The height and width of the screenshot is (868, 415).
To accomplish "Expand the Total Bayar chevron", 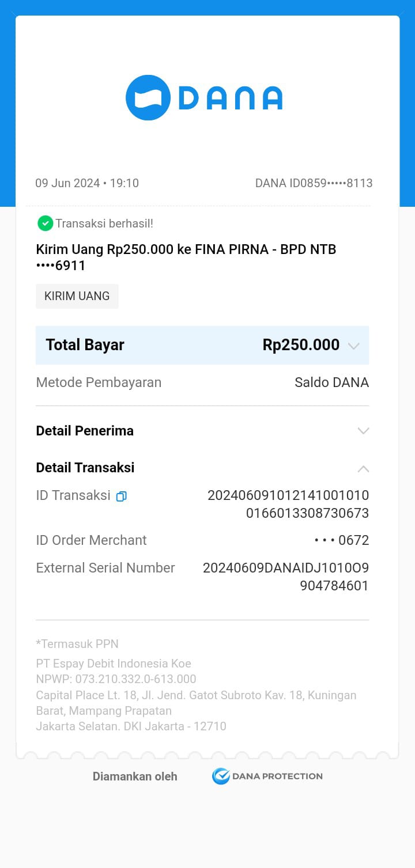I will [x=354, y=346].
